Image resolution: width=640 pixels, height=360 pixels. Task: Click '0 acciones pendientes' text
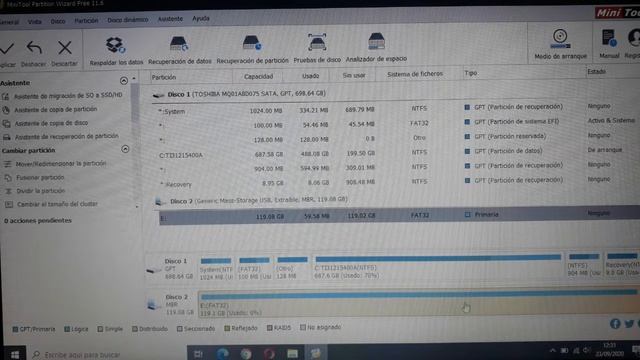click(x=38, y=221)
